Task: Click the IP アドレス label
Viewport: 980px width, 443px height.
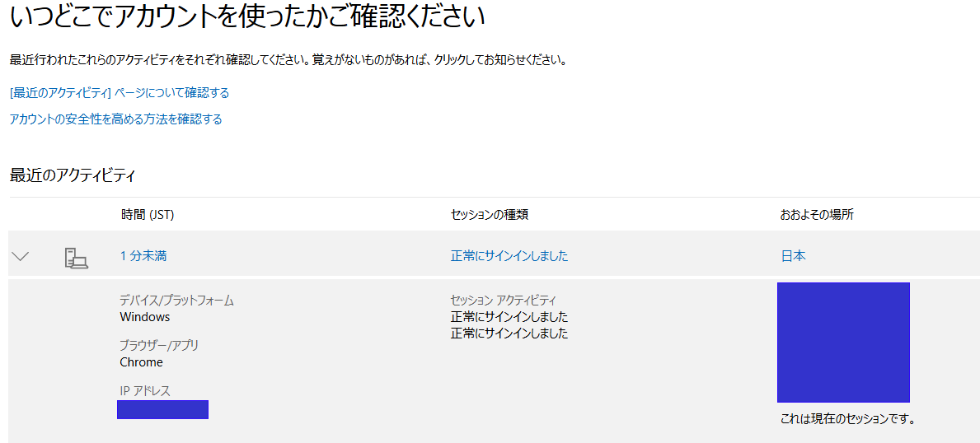Action: point(145,391)
